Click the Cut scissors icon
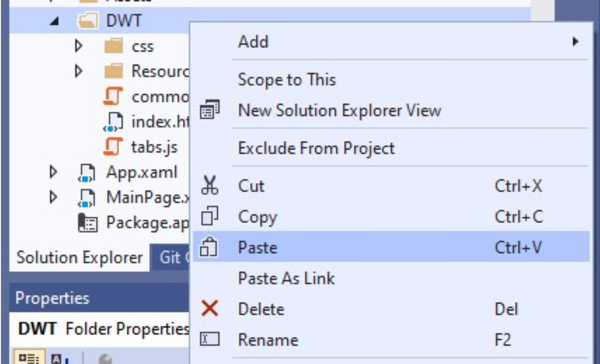The width and height of the screenshot is (600, 364). coord(209,185)
